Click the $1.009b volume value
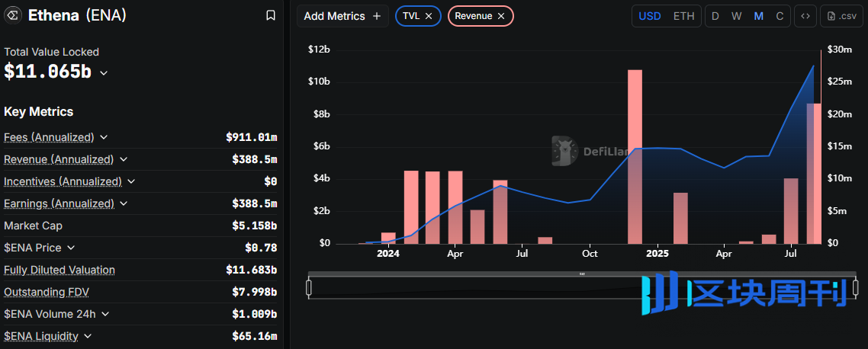Viewport: 868px width, 349px height. click(x=255, y=314)
